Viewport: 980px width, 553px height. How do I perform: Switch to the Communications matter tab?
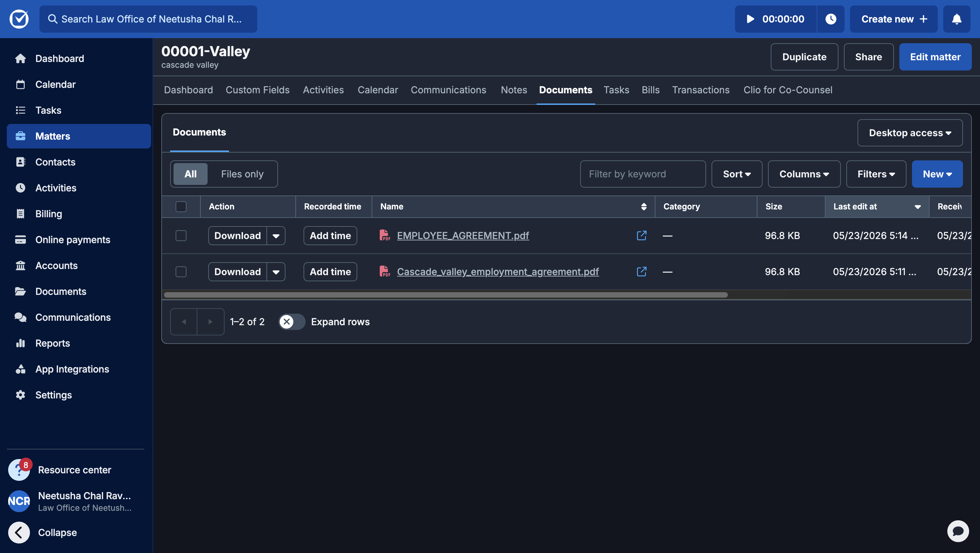(448, 90)
